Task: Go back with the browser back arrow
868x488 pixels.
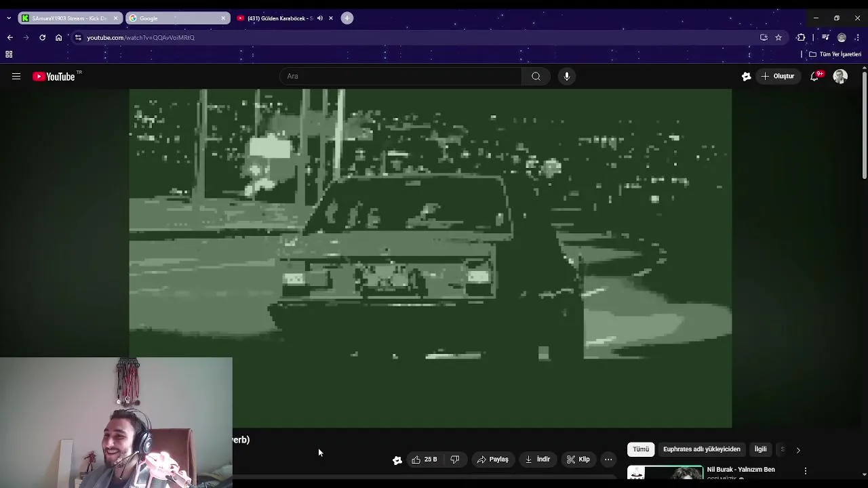Action: [x=9, y=37]
